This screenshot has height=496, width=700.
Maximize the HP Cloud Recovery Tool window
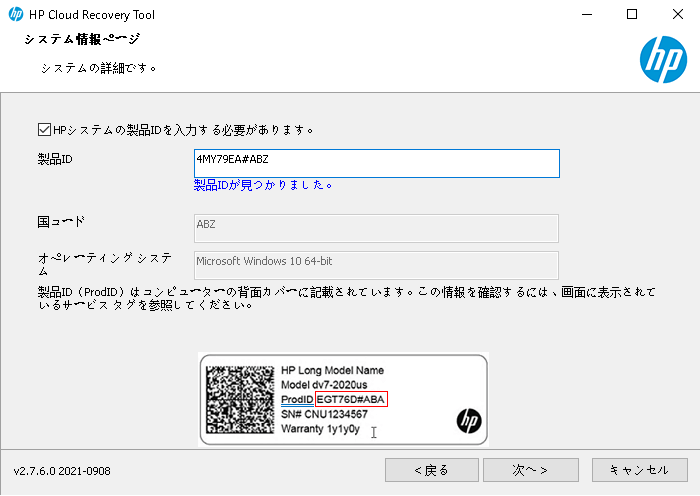(x=632, y=14)
